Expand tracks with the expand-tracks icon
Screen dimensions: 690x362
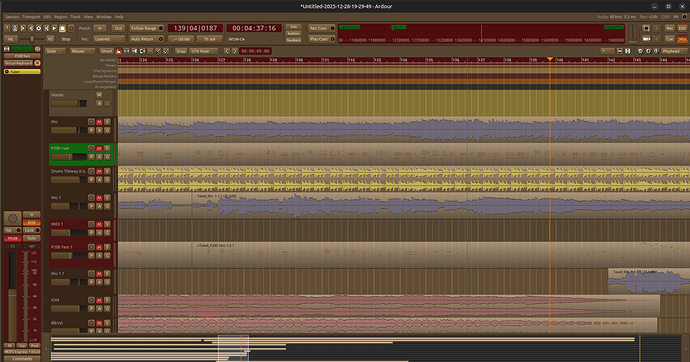click(628, 51)
